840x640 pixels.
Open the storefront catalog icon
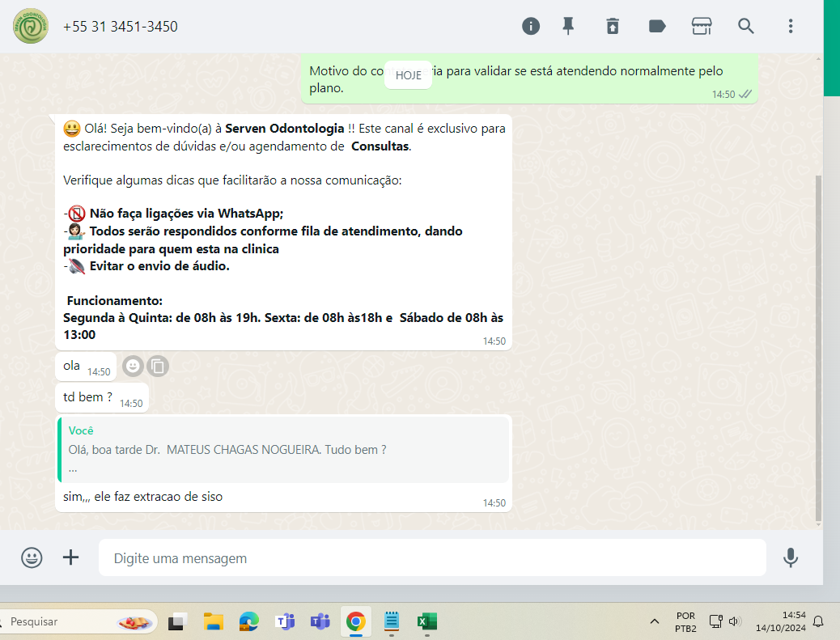702,26
